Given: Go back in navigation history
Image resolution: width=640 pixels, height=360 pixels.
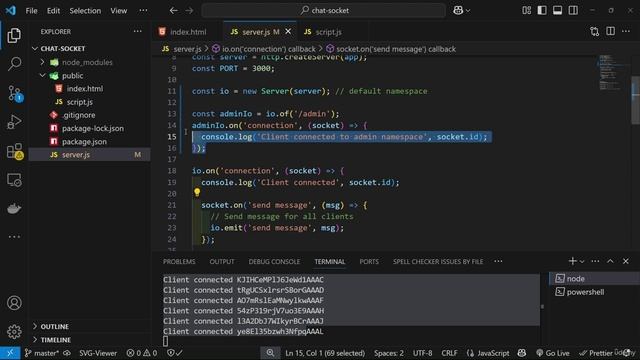Looking at the screenshot, I should (173, 10).
